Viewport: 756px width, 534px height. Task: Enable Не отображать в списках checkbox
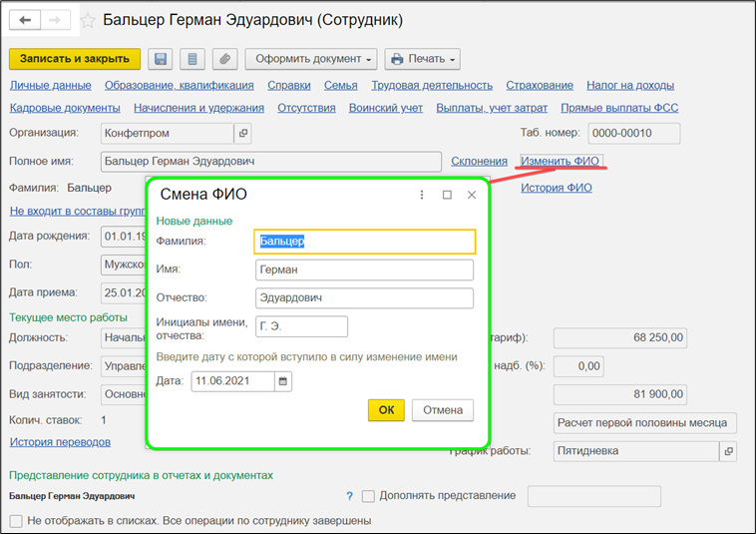click(x=16, y=521)
